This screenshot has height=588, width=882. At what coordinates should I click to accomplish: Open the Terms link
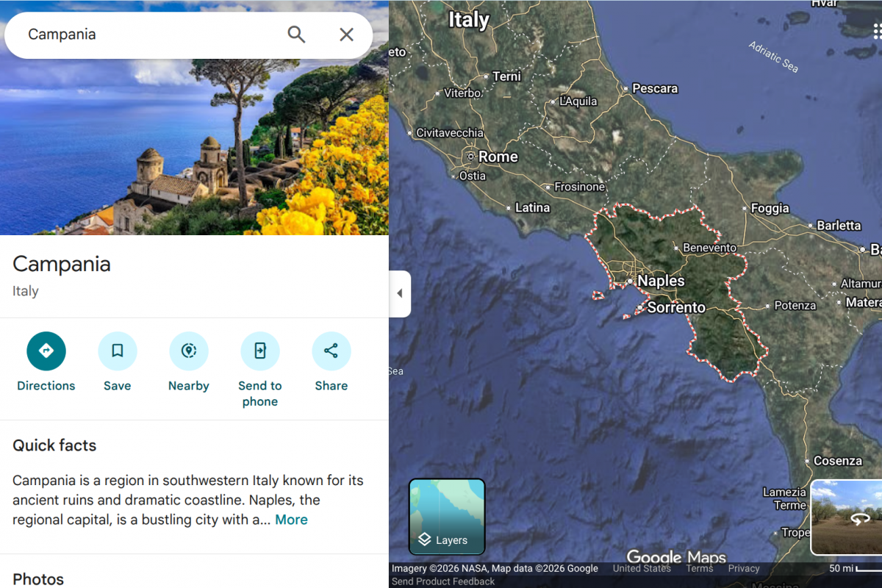[700, 568]
